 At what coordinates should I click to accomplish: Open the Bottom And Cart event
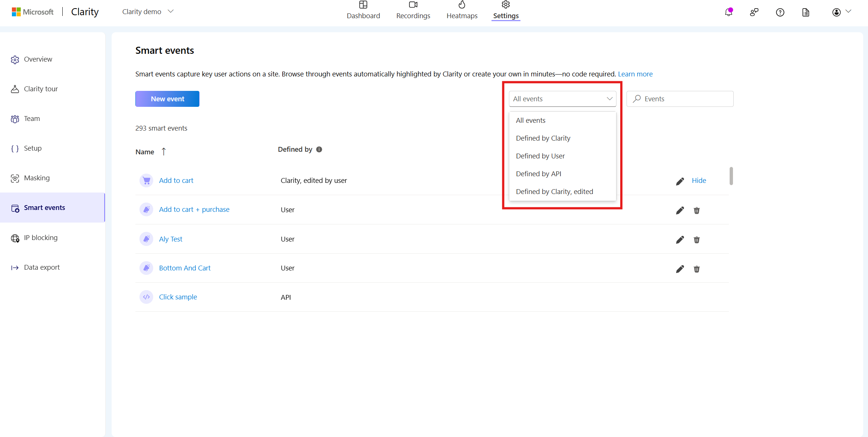[185, 268]
